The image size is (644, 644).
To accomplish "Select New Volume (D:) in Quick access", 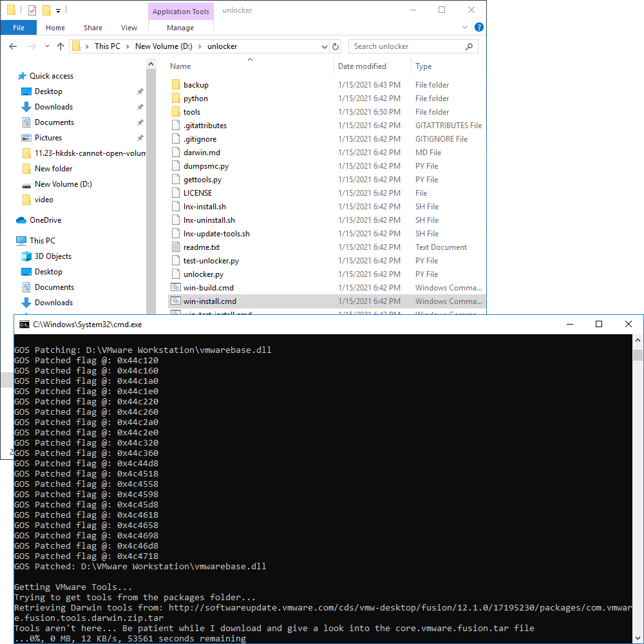I will click(63, 184).
